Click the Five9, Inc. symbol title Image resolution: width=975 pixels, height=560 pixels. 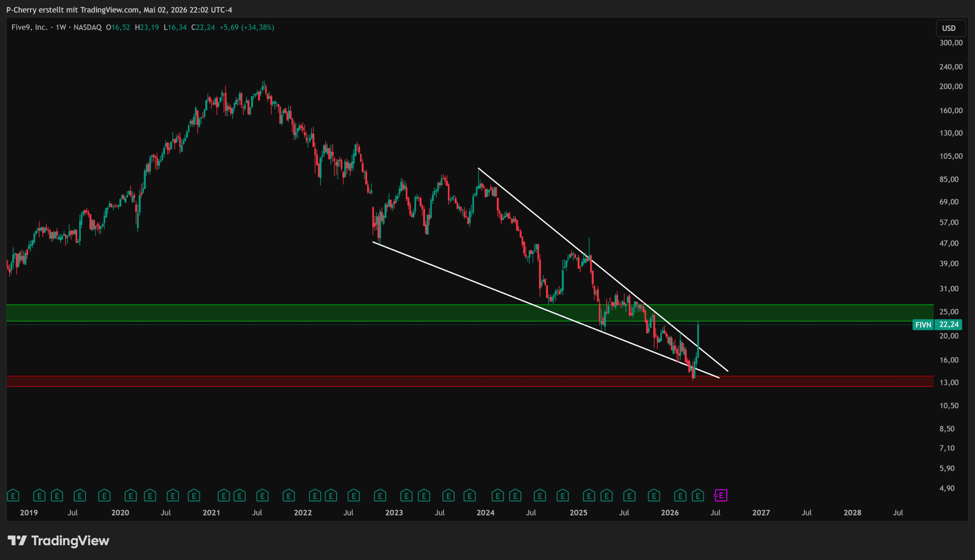tap(29, 27)
